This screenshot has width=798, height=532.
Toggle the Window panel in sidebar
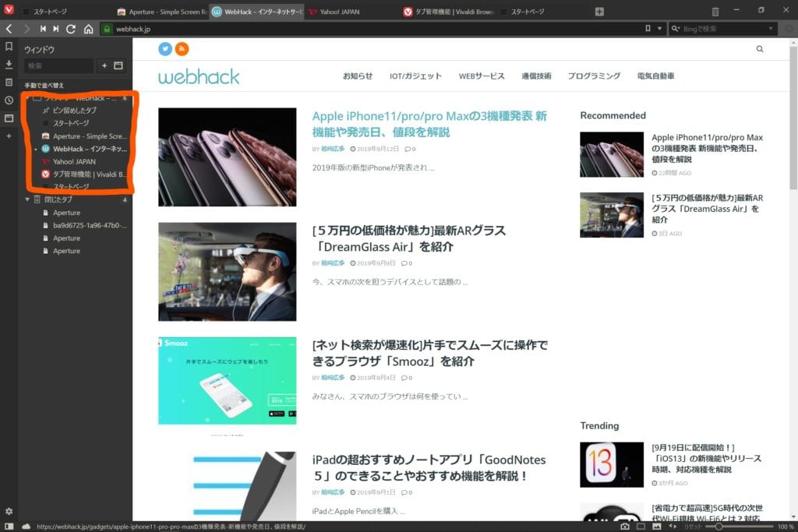pos(9,118)
